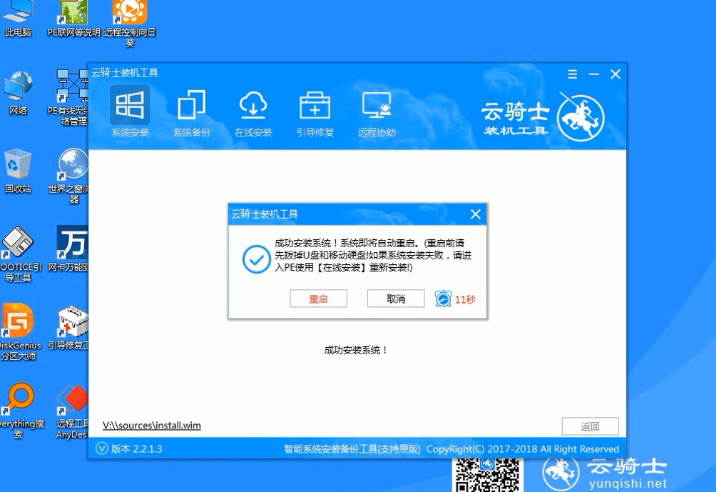Image resolution: width=716 pixels, height=492 pixels.
Task: Select the 引导修复 tab
Action: coord(315,112)
